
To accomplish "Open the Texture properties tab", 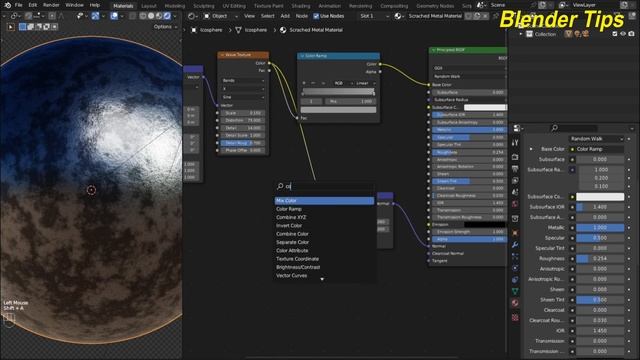I will [x=515, y=317].
